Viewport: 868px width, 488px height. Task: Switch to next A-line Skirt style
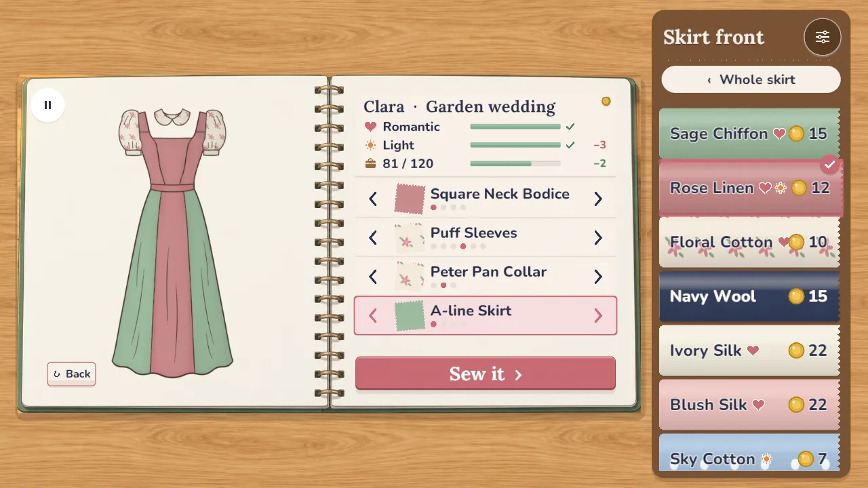point(598,316)
